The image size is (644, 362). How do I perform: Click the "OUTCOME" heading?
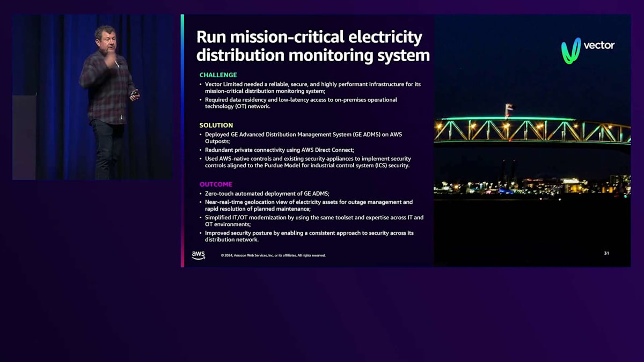tap(216, 184)
